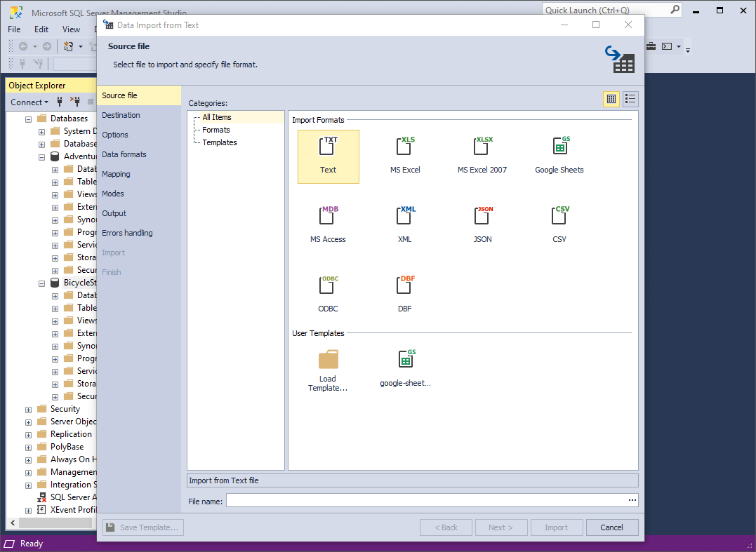Image resolution: width=756 pixels, height=552 pixels.
Task: Open the google-sheet user template
Action: (x=405, y=365)
